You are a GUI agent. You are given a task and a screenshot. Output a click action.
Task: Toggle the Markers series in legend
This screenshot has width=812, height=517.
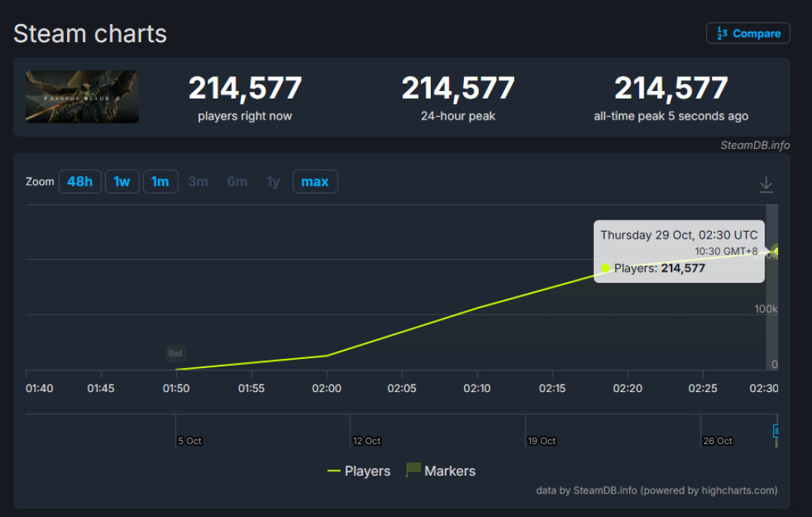pos(441,470)
